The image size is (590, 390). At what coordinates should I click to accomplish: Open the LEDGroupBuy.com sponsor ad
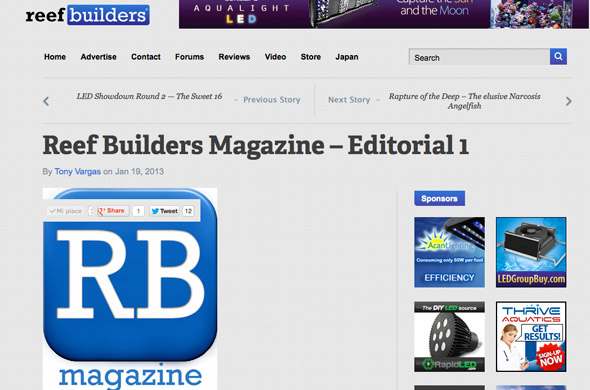tap(531, 252)
